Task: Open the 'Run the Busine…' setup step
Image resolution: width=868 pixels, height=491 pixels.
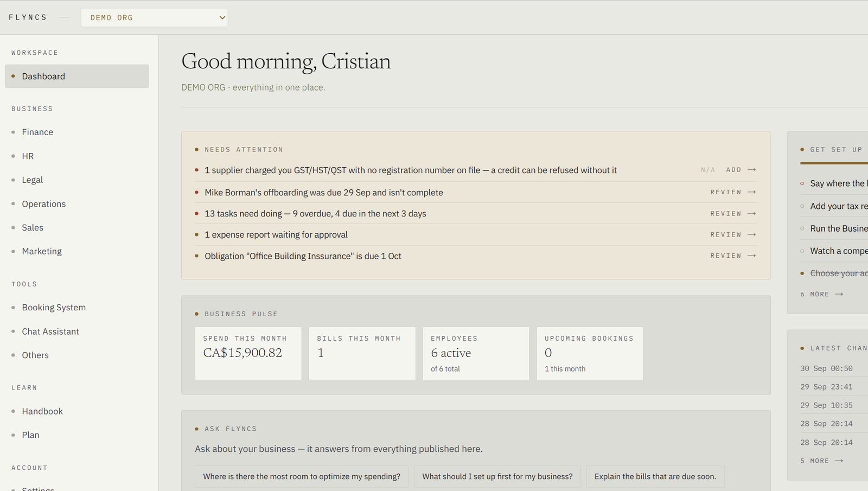Action: 839,228
